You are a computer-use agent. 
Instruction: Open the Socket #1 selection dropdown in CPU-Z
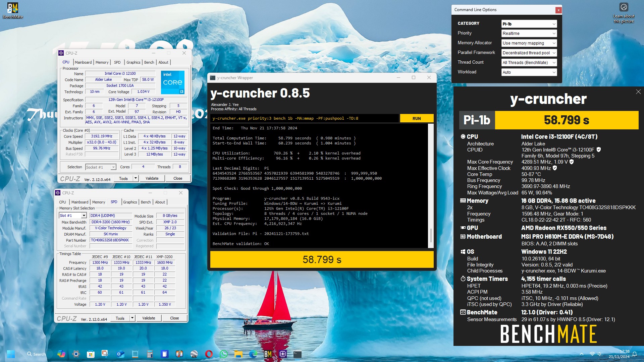click(x=101, y=167)
